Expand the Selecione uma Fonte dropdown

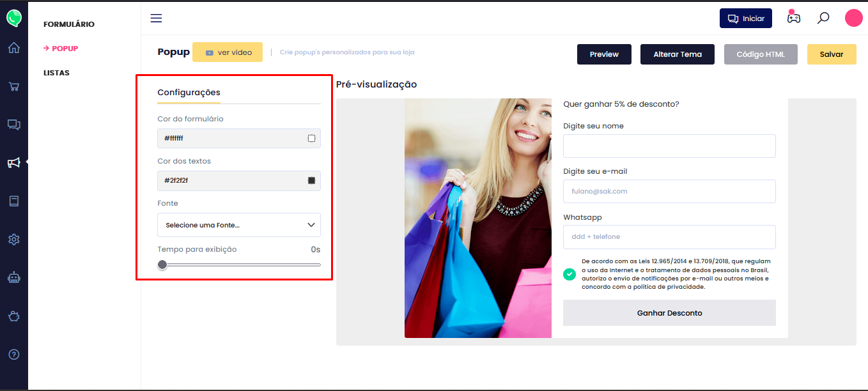239,225
